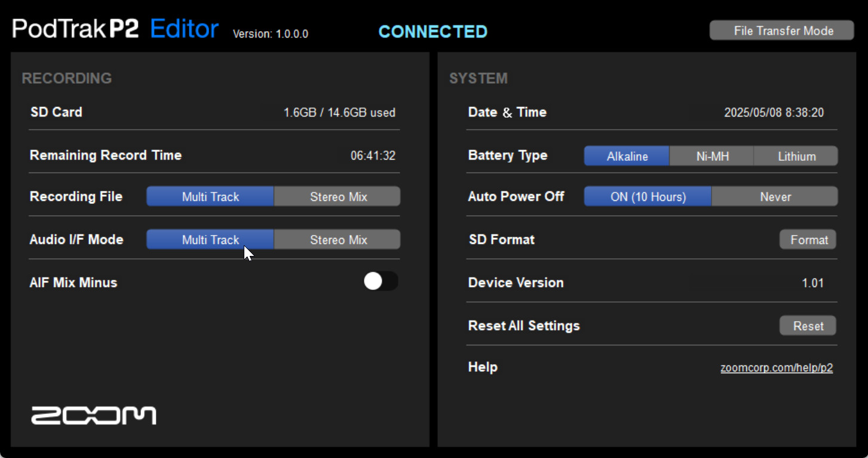This screenshot has width=868, height=458.
Task: Click the PodTrak P2 Editor title
Action: (x=115, y=29)
